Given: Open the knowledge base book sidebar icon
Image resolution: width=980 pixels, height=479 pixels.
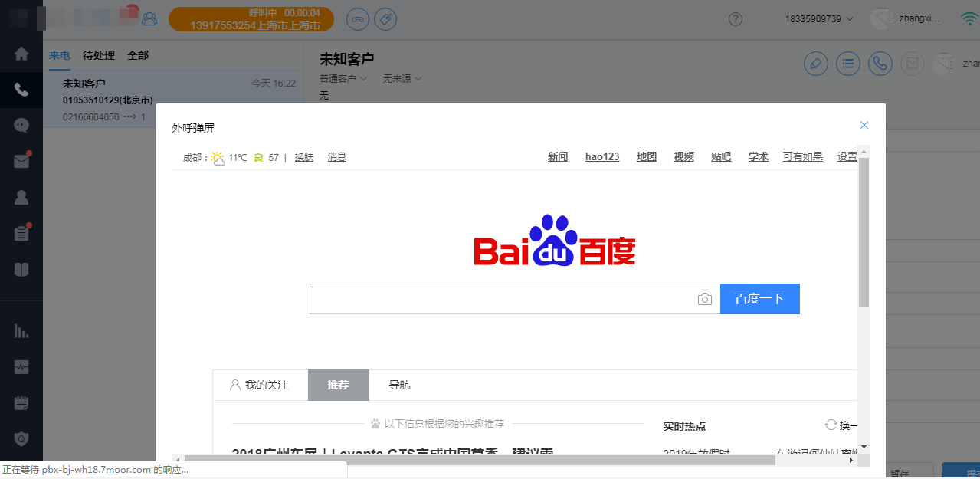Looking at the screenshot, I should pos(21,270).
